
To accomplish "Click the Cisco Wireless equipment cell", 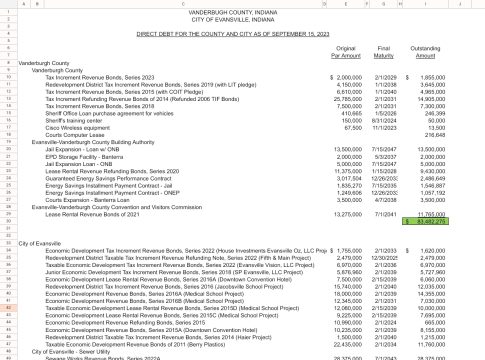I will click(78, 128).
